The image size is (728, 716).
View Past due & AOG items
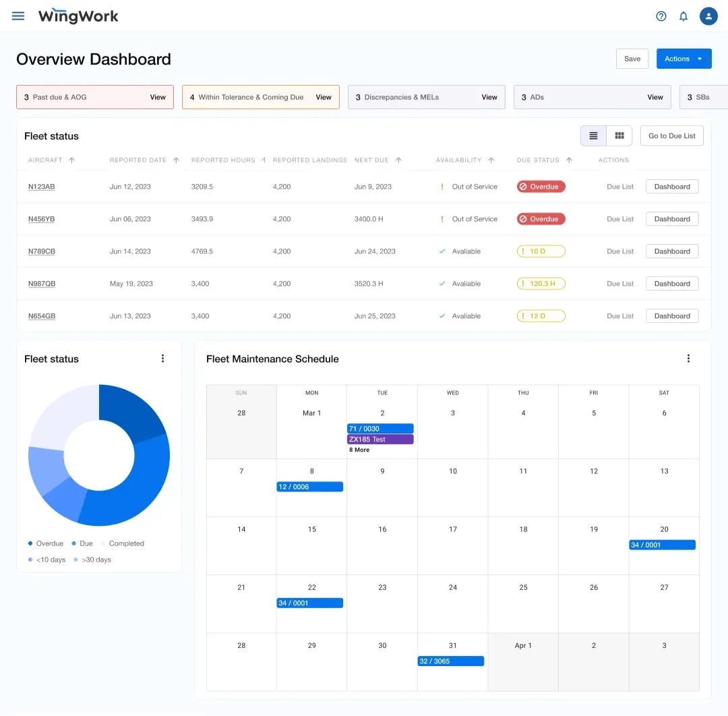(x=157, y=97)
